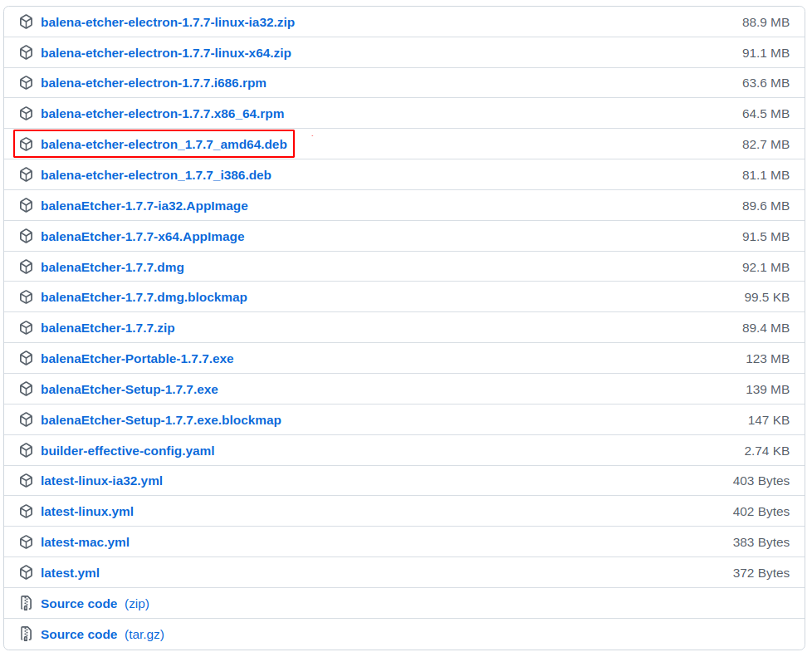The width and height of the screenshot is (812, 657).
Task: Download Source code as tar.gz
Action: [102, 635]
